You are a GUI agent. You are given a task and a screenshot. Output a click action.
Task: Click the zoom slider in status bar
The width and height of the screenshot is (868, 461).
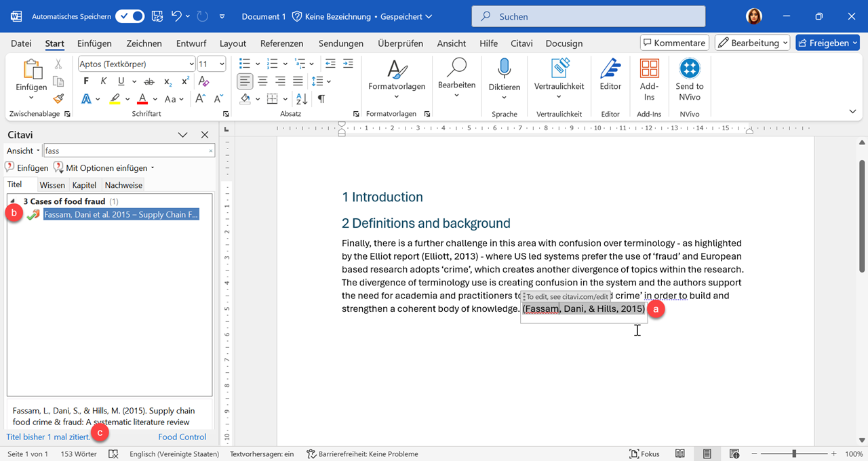coord(793,454)
